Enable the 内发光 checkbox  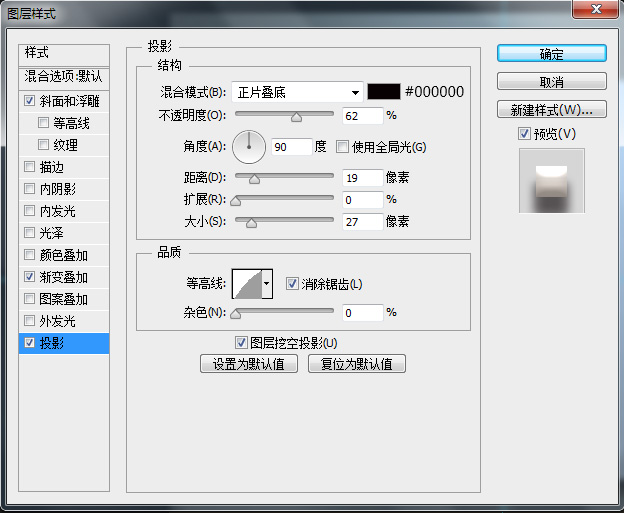pyautogui.click(x=29, y=210)
